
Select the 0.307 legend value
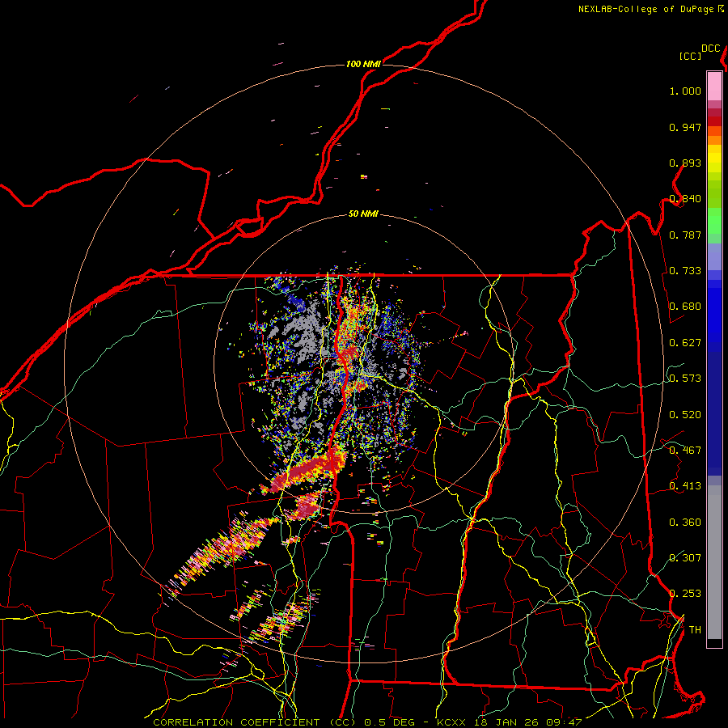point(685,558)
